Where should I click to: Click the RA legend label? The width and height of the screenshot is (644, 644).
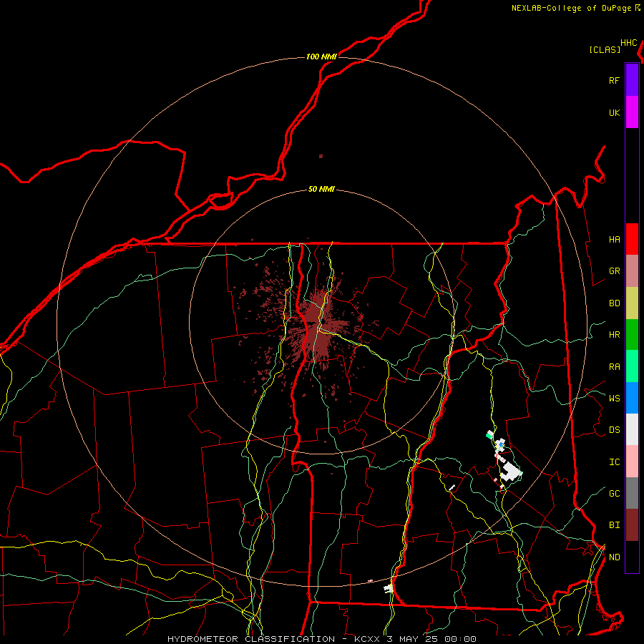tap(614, 367)
